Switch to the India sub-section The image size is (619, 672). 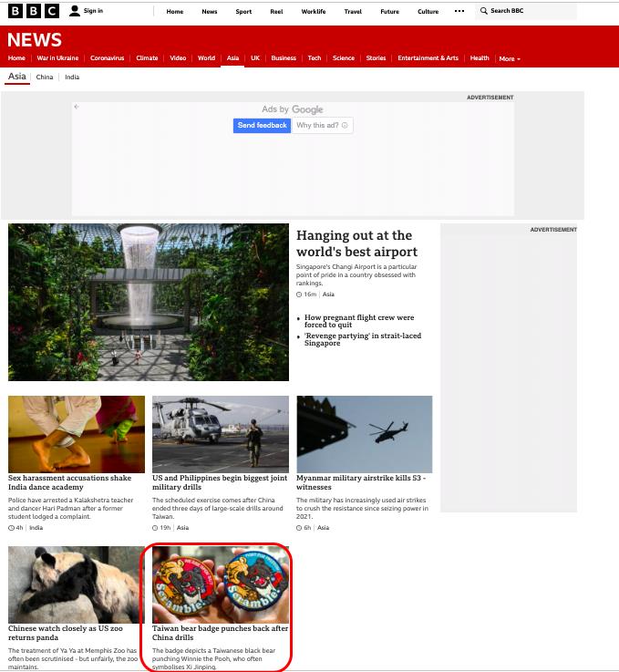pyautogui.click(x=72, y=78)
